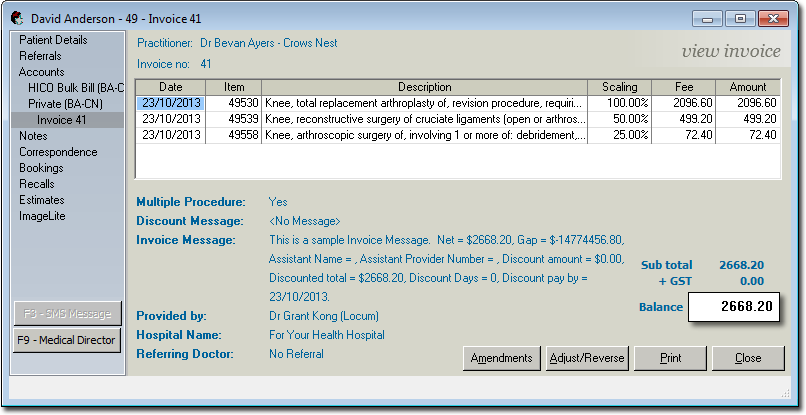Go to Correspondence section

pyautogui.click(x=58, y=152)
